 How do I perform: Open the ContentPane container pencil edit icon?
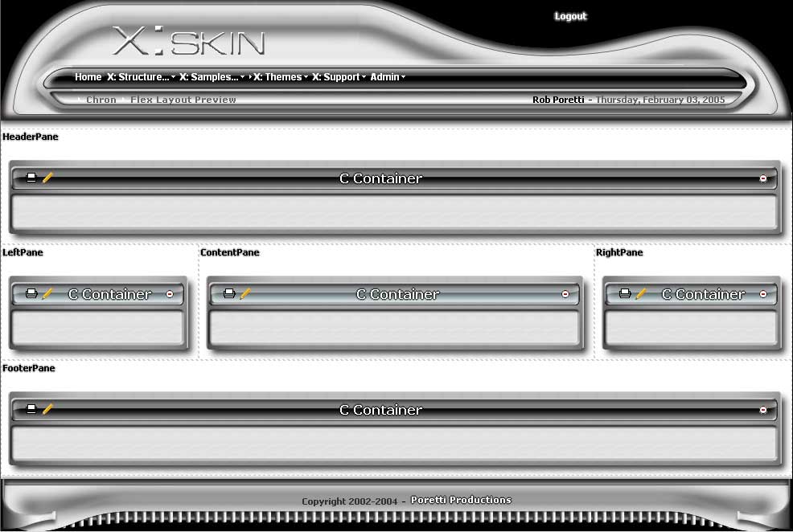(245, 294)
